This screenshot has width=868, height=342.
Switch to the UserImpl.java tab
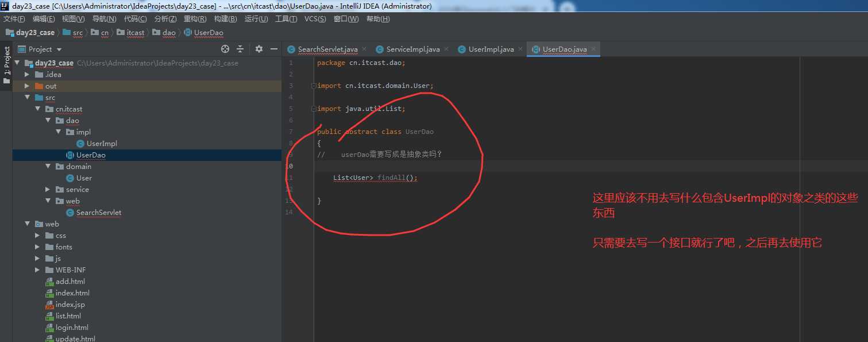491,49
